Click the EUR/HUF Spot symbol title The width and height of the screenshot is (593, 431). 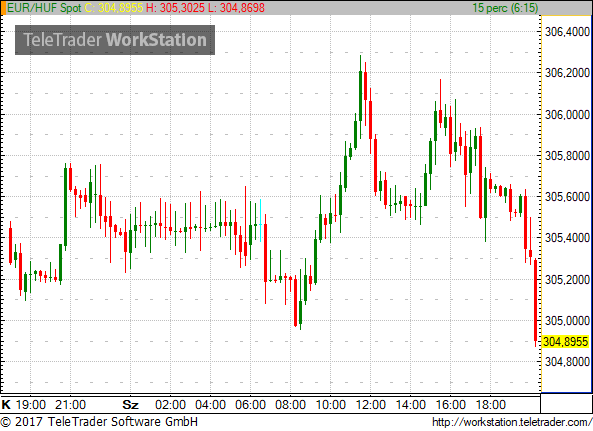(44, 8)
